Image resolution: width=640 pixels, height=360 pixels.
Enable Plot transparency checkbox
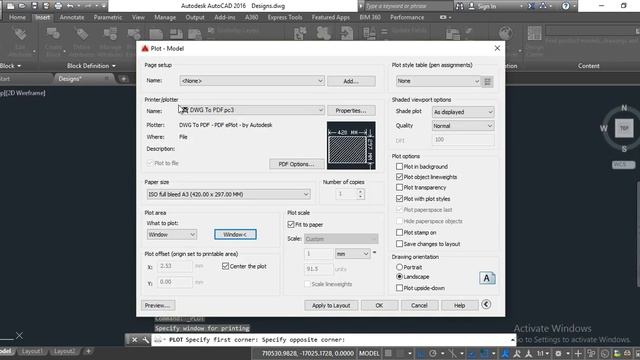pos(399,187)
